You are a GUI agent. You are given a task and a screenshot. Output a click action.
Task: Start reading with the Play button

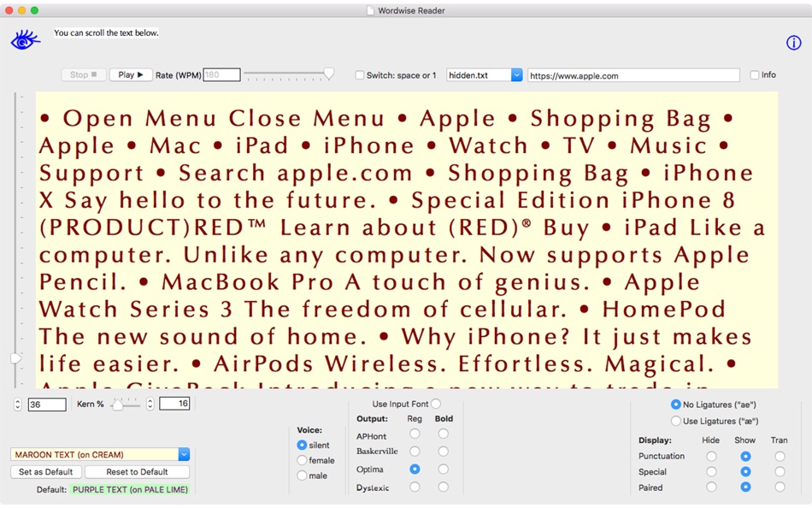(131, 74)
